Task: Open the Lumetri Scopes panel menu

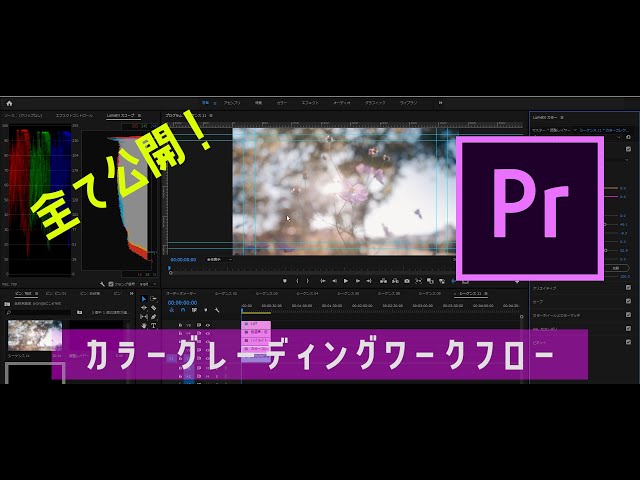Action: pos(139,116)
